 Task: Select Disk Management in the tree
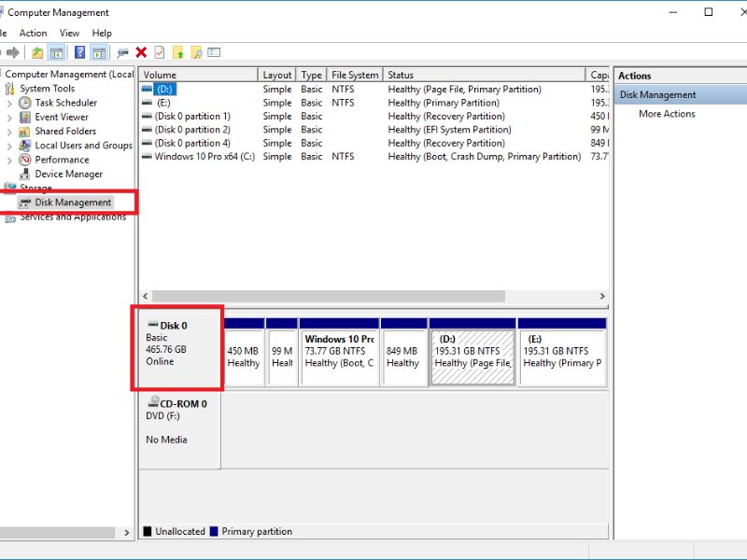click(x=73, y=203)
